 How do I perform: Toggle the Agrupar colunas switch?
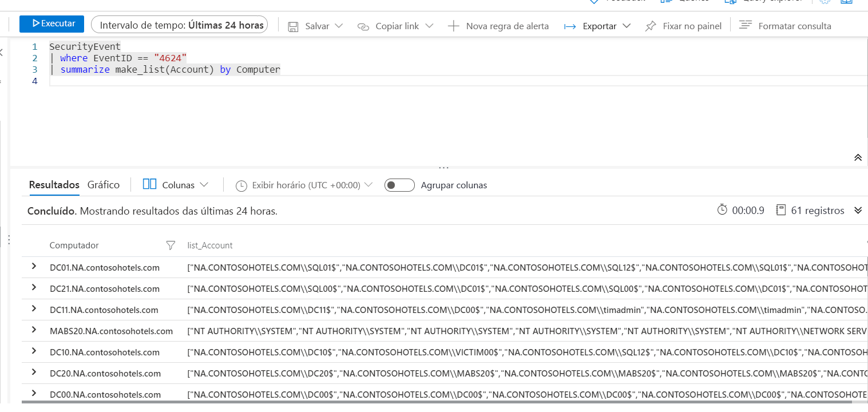(x=399, y=185)
